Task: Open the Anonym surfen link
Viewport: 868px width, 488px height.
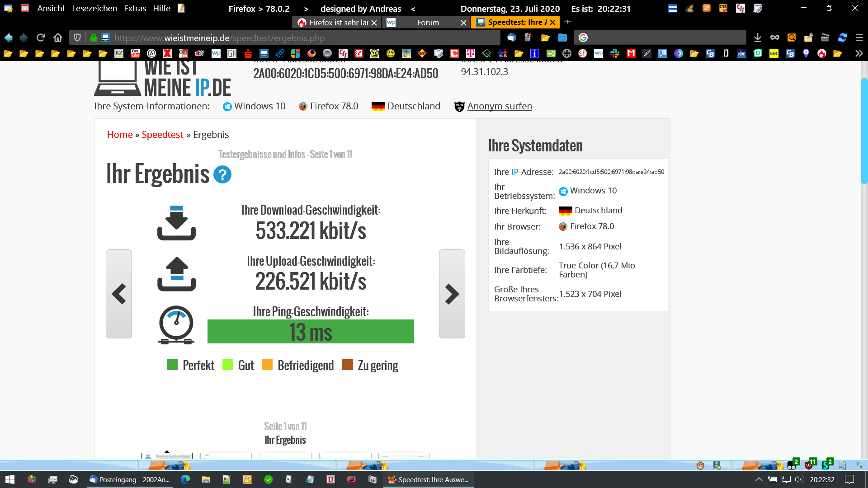Action: 499,106
